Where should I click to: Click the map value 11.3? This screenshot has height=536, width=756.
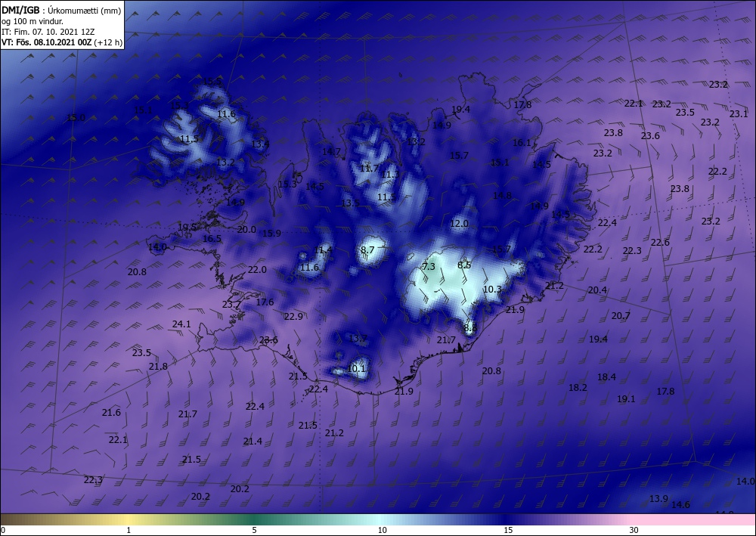[390, 175]
